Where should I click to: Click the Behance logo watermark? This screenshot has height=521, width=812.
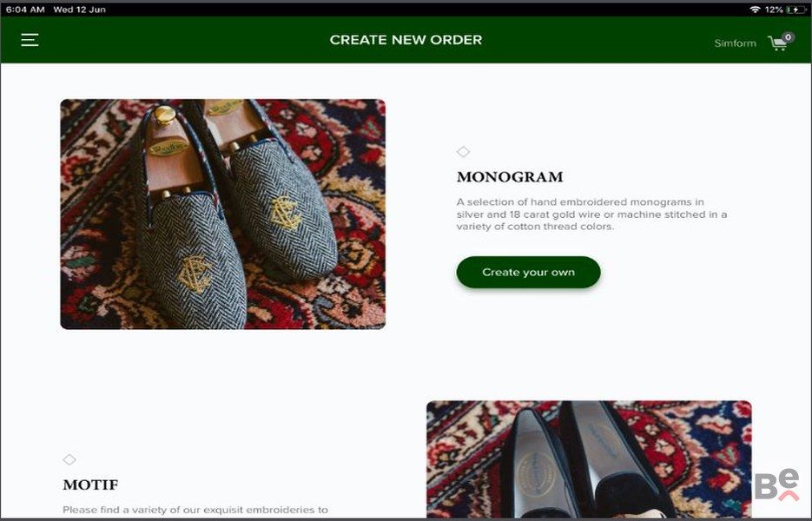(x=776, y=486)
